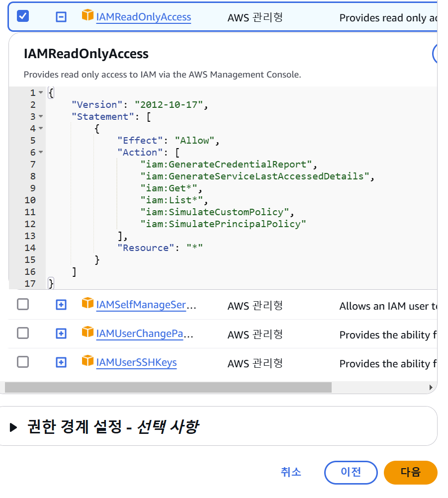Image resolution: width=448 pixels, height=498 pixels.
Task: Collapse the IAMReadOnlyAccess policy details
Action: [61, 16]
